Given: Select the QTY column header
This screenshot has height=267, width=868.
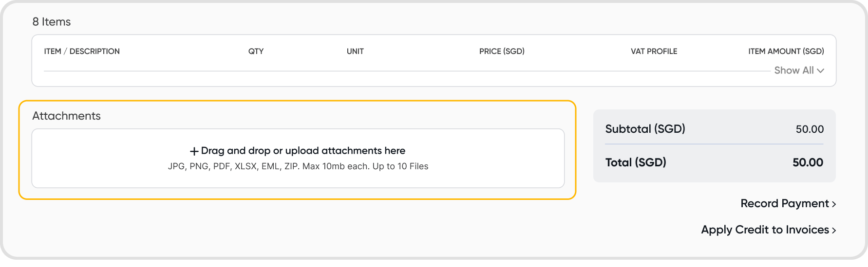Looking at the screenshot, I should pos(256,52).
